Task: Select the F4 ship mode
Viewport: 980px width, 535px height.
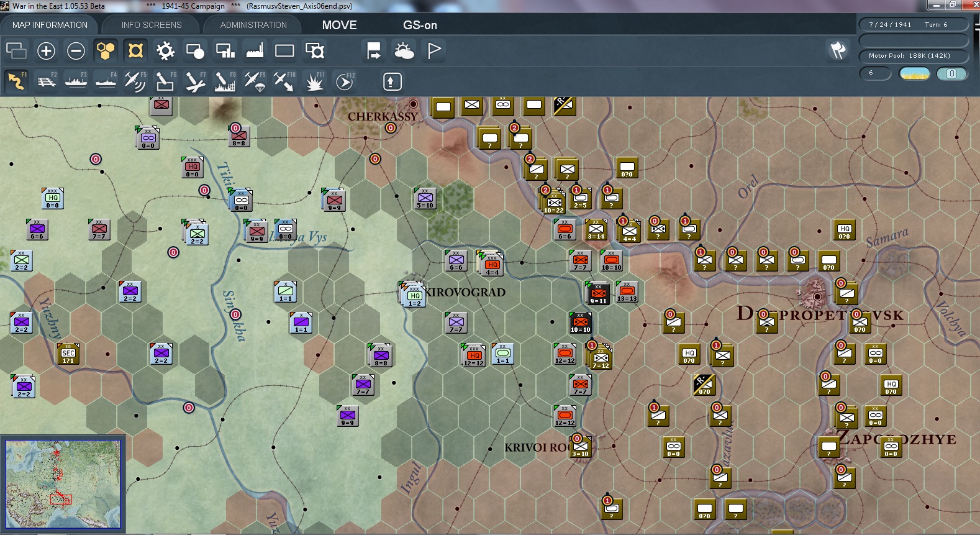Action: 106,81
